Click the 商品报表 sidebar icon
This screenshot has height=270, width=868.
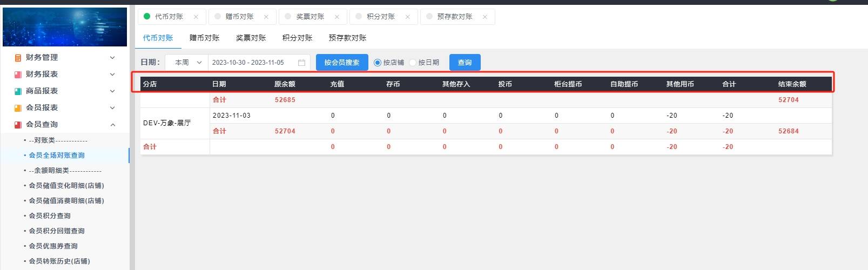[x=18, y=91]
